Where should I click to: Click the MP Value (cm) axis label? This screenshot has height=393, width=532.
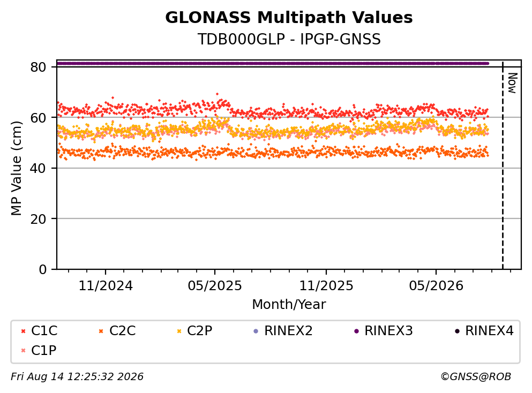pos(16,168)
